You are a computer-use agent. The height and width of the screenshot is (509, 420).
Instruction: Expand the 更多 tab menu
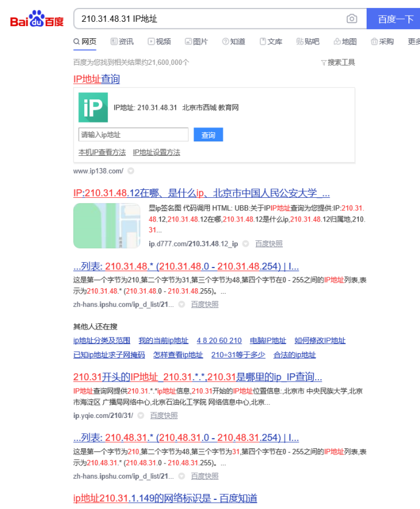[x=414, y=41]
